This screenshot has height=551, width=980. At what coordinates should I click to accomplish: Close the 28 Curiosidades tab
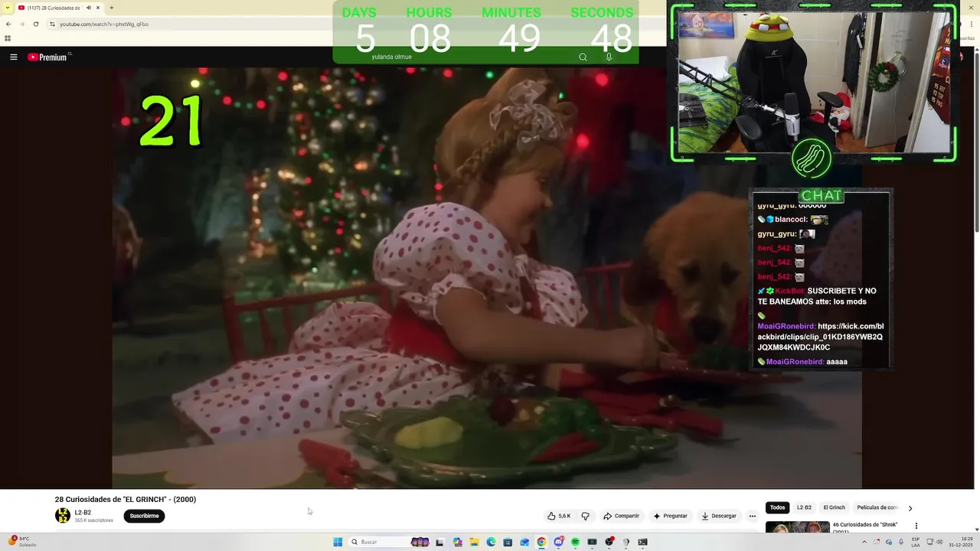pos(98,8)
